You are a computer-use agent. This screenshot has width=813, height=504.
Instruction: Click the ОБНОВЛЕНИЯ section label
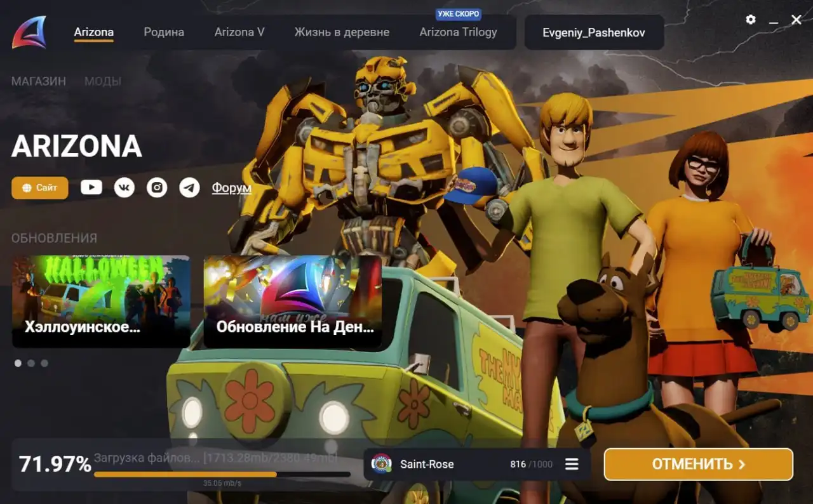[x=55, y=238]
